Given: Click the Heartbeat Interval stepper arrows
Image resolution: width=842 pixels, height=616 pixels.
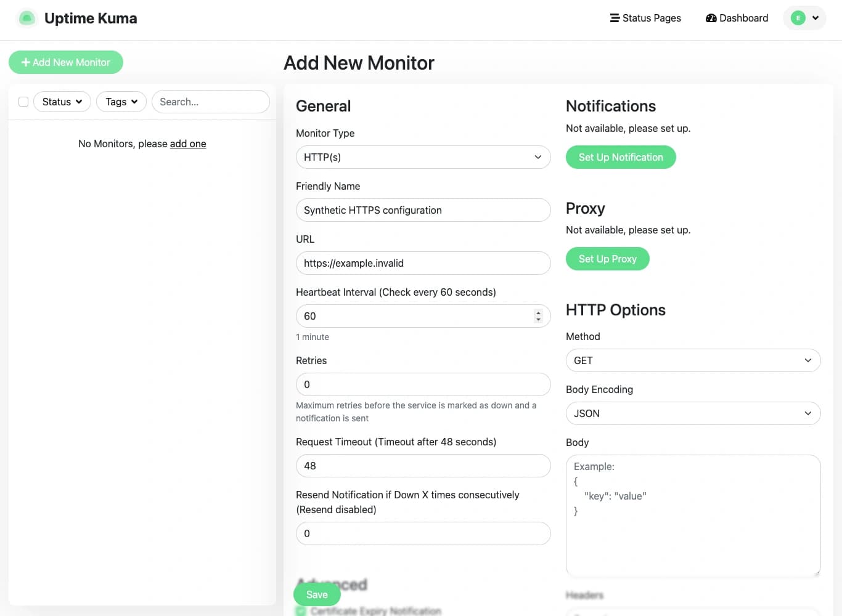Looking at the screenshot, I should (538, 316).
